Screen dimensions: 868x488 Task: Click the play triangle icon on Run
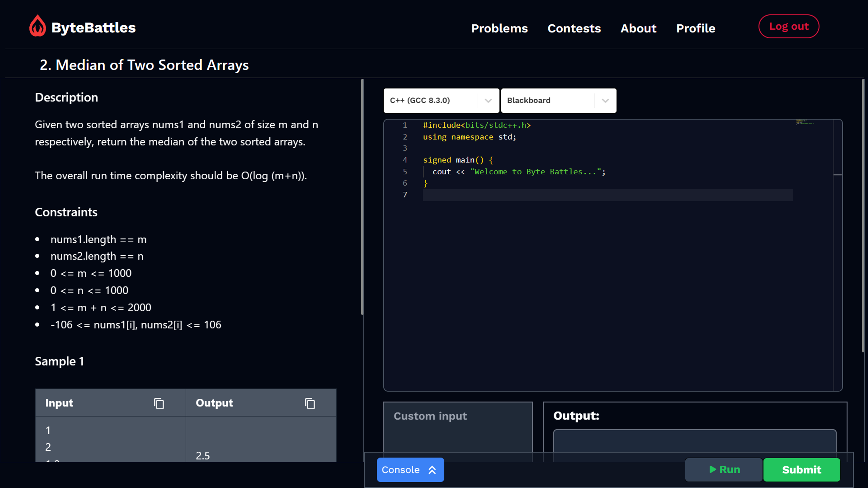713,469
